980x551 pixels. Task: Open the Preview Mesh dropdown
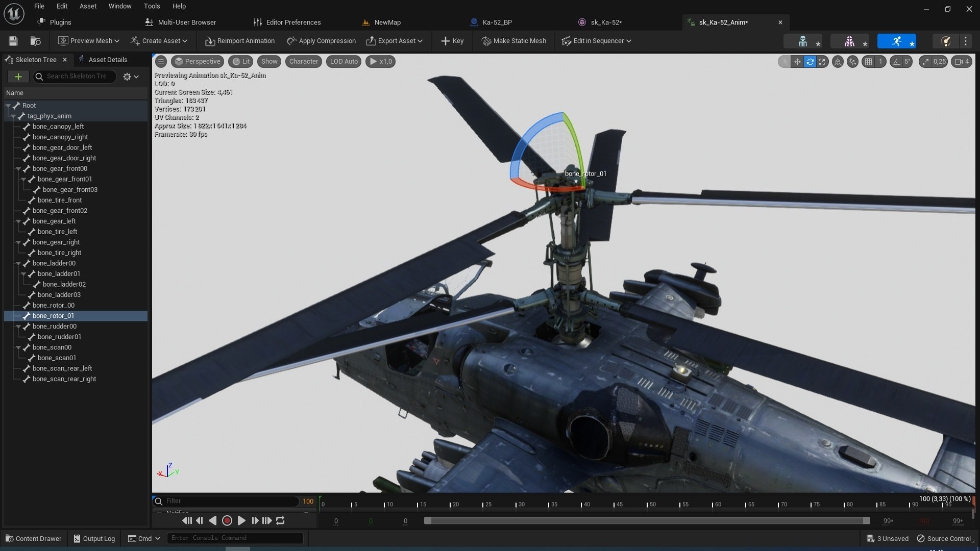coord(89,41)
